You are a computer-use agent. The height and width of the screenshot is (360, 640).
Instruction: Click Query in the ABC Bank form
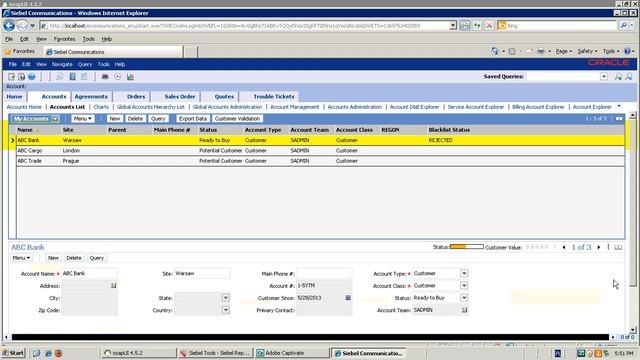(97, 258)
